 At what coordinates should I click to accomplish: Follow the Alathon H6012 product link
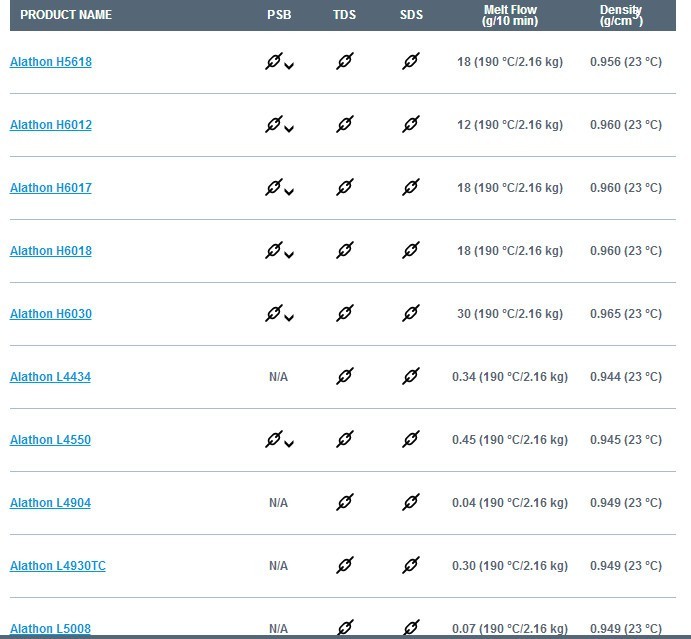51,125
